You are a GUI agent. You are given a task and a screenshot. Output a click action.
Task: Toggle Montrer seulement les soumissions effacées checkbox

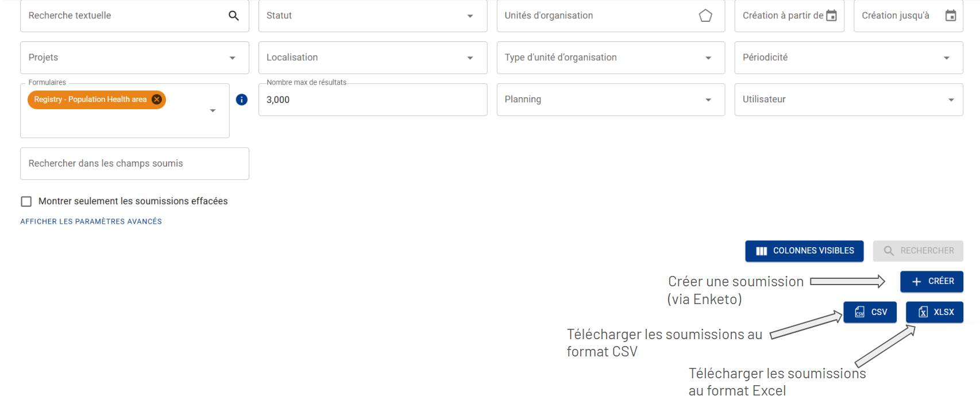coord(26,201)
